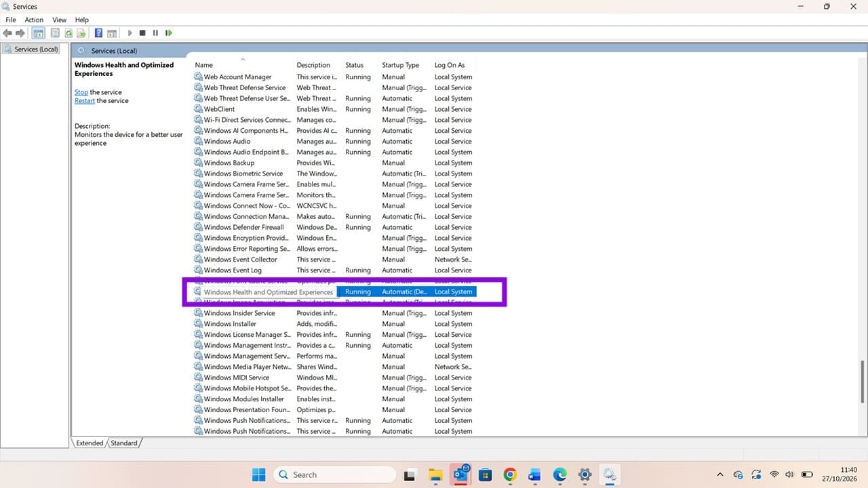Select the Windows Installer service row
Screen dimensions: 868x488
(x=334, y=324)
